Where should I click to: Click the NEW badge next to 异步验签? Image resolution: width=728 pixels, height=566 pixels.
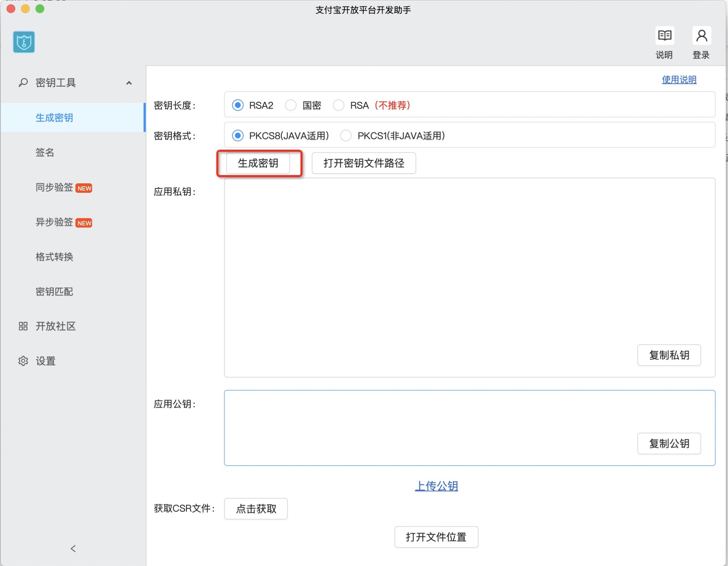(x=84, y=223)
